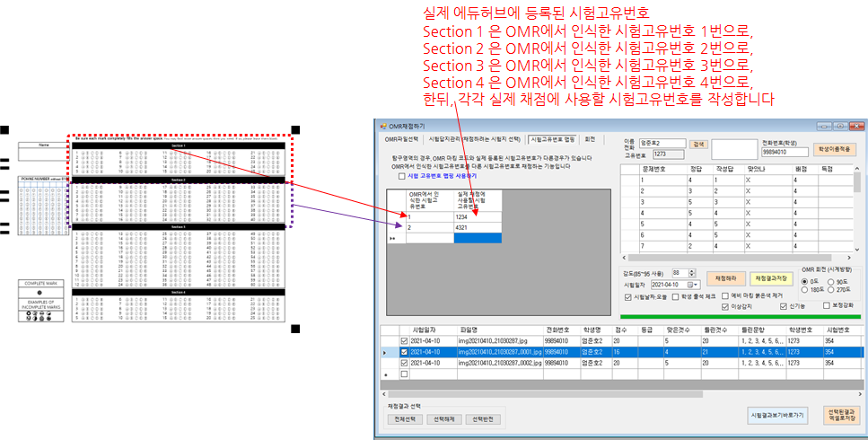The image size is (868, 440).
Task: Click the 검색 search button
Action: point(698,144)
